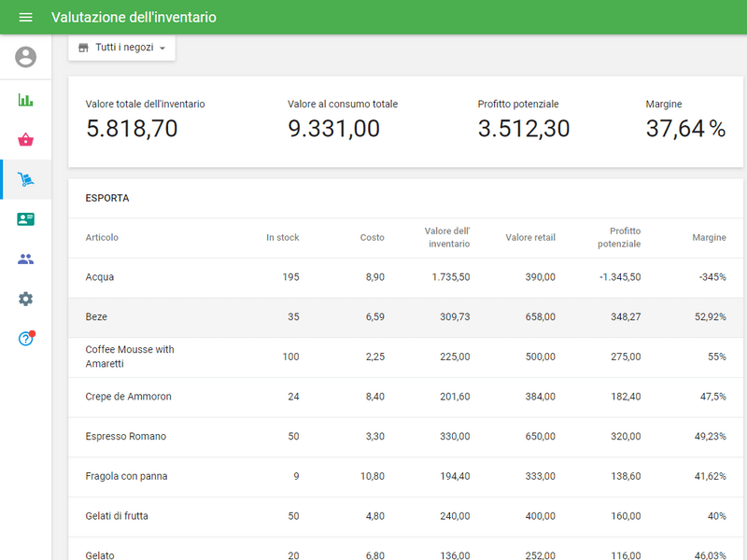This screenshot has height=560, width=747.
Task: Sort by the Articolo column header
Action: (102, 238)
